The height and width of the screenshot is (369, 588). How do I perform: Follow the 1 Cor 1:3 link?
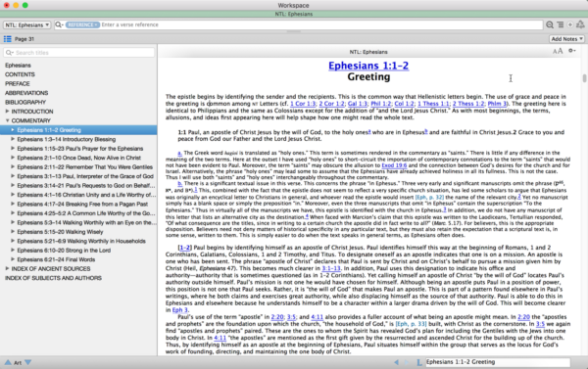[x=303, y=104]
